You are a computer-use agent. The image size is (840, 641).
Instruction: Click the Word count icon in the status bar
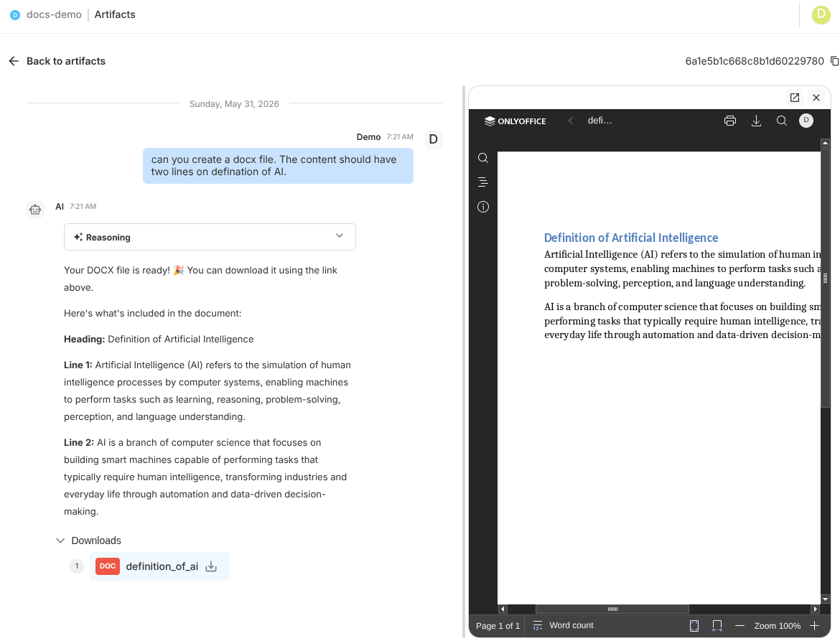coord(537,625)
